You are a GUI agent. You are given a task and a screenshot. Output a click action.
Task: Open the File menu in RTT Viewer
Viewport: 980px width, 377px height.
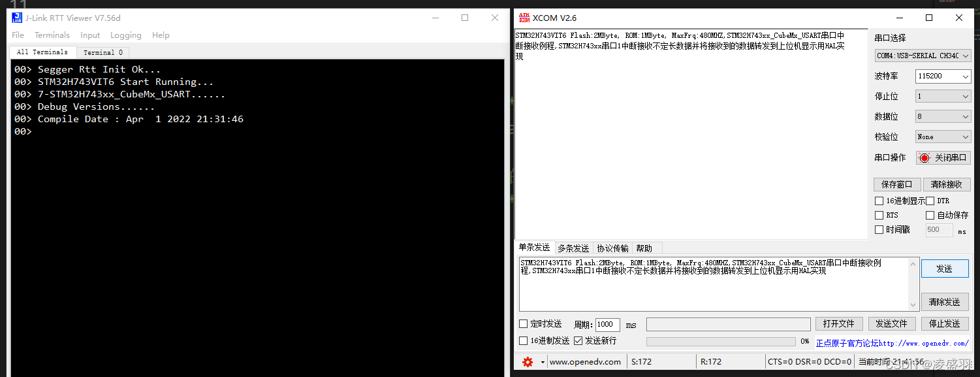tap(18, 35)
